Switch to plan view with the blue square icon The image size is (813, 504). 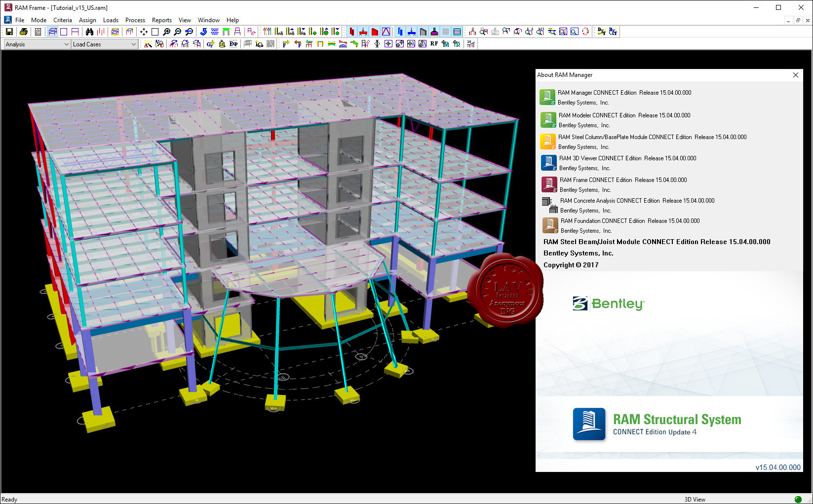point(64,32)
